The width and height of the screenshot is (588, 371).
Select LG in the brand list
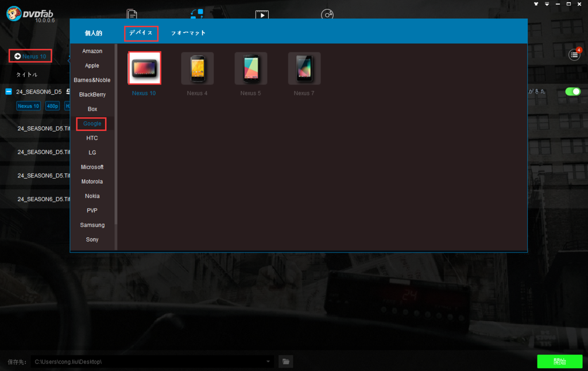92,153
